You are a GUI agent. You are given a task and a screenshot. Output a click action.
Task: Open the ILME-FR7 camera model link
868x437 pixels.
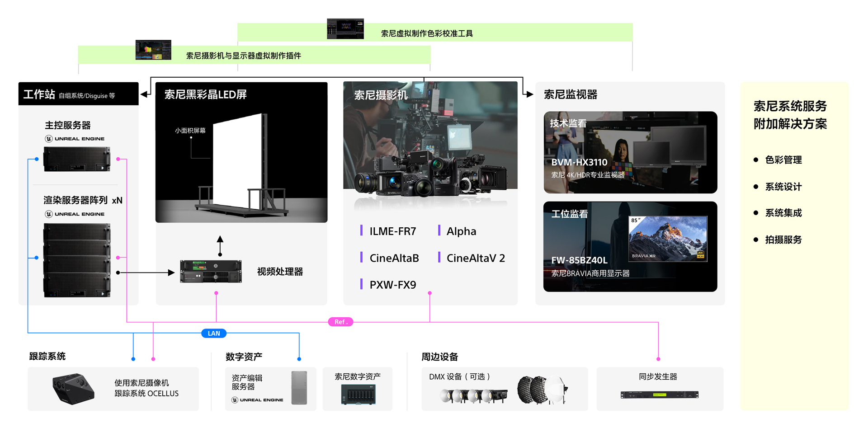[392, 231]
